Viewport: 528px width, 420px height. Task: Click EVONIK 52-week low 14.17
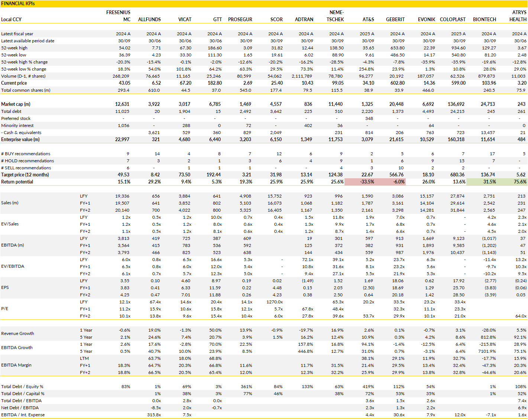coord(429,55)
